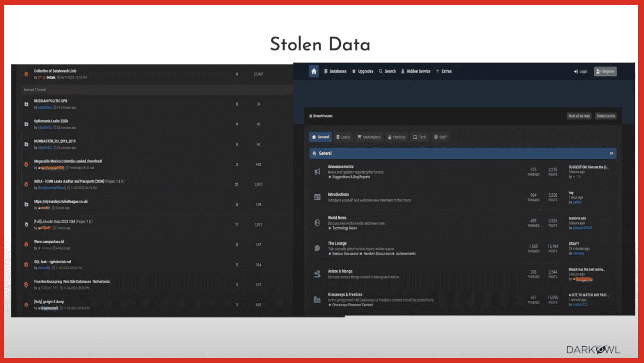This screenshot has height=363, width=644.
Task: Open last post titled 'hey'
Action: [x=571, y=193]
